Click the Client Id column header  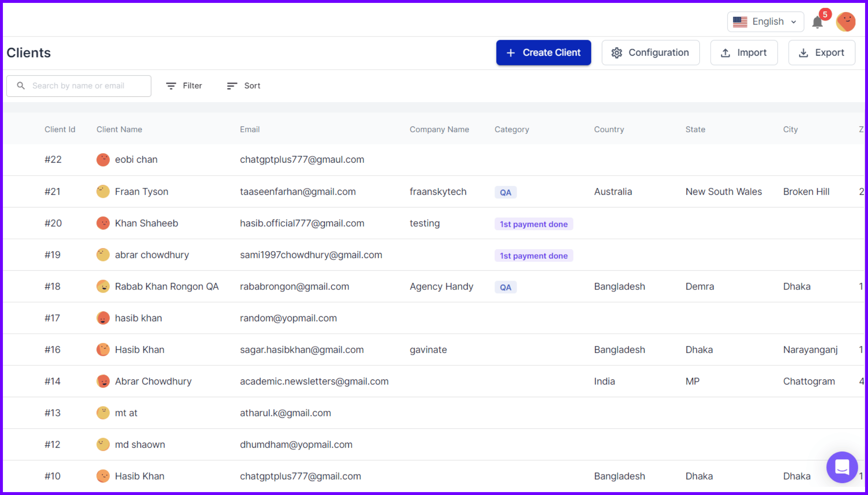60,129
